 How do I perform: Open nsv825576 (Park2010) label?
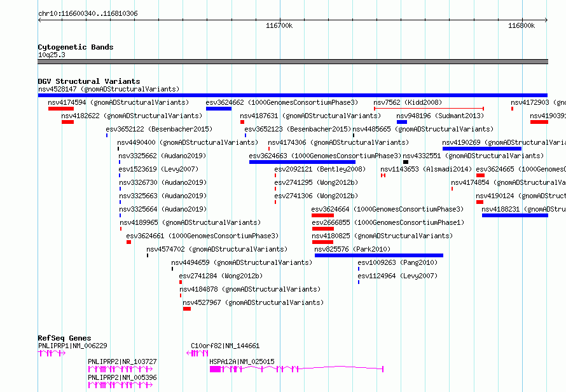[352, 249]
